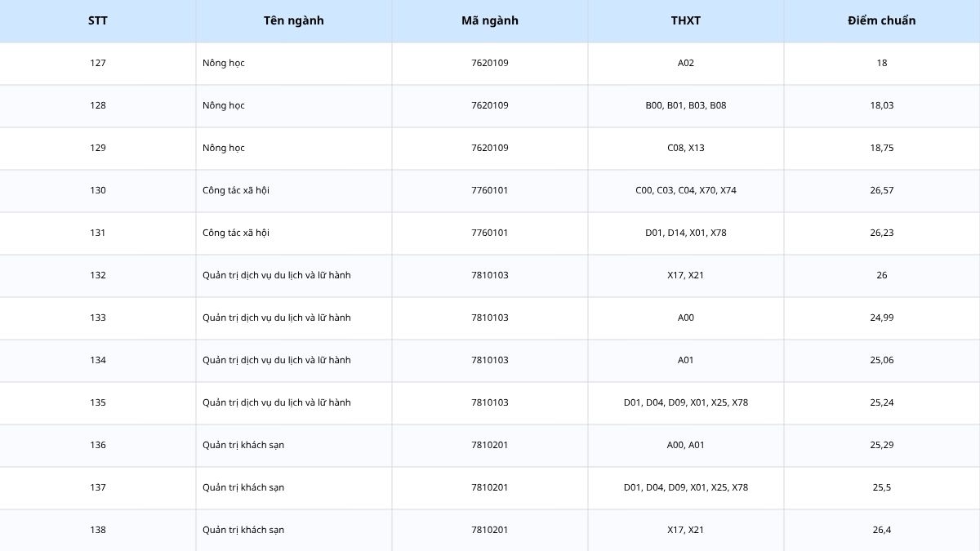Click the A01 cell in row 134

[686, 361]
